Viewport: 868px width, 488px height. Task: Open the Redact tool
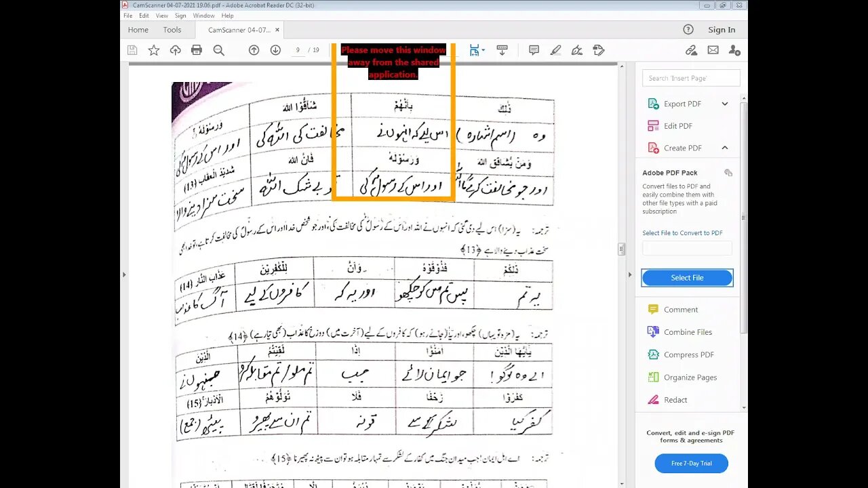point(675,400)
